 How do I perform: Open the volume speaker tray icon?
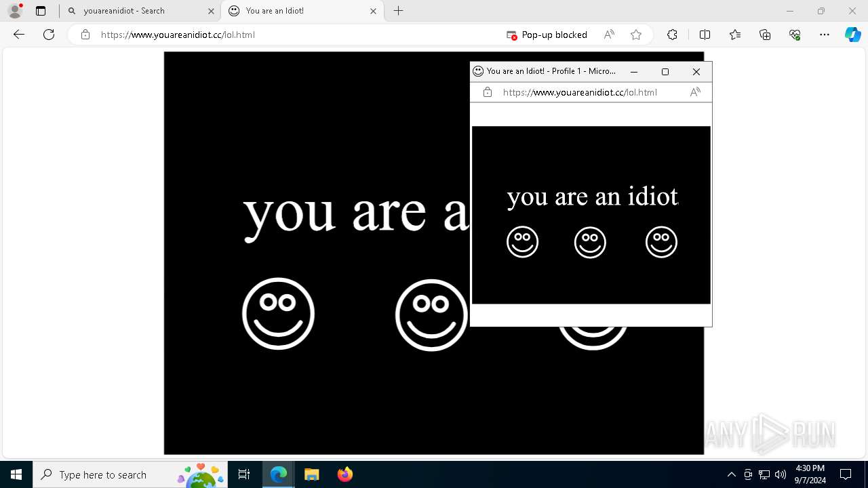pos(781,474)
